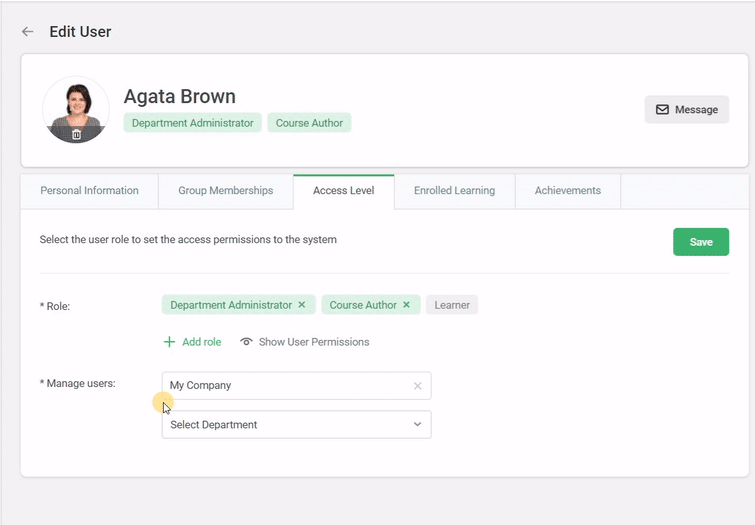This screenshot has width=755, height=525.
Task: Expand the Select Department dropdown
Action: tap(417, 425)
